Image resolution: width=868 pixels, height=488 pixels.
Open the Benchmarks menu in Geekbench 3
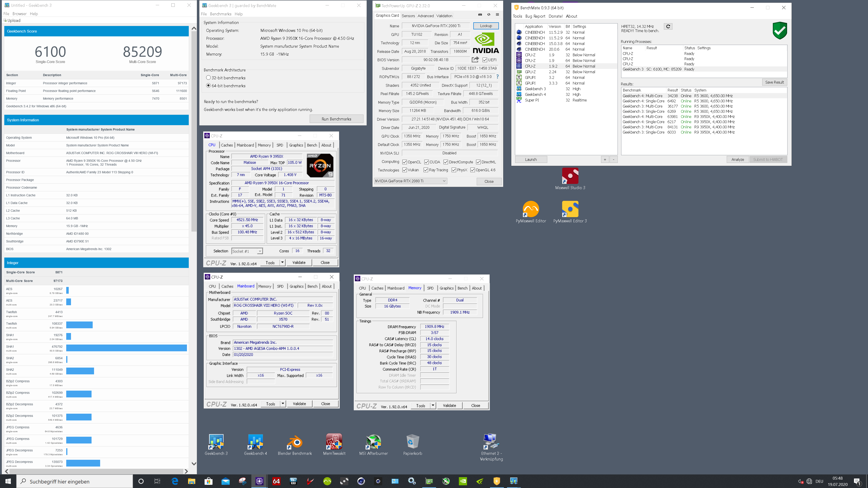[x=220, y=14]
